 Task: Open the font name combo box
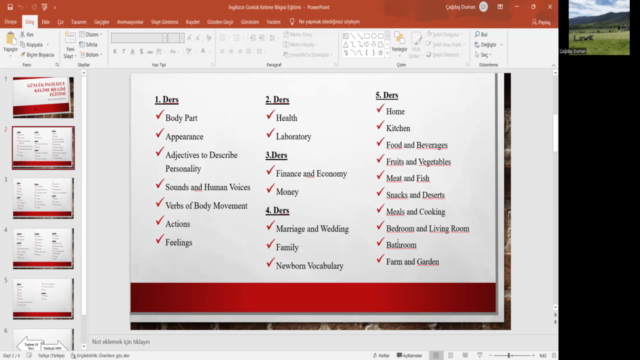[139, 38]
